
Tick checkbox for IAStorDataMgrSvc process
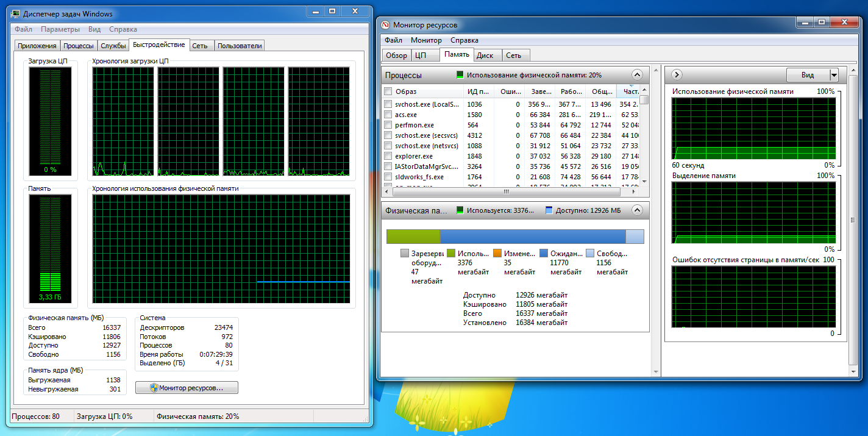coord(388,166)
